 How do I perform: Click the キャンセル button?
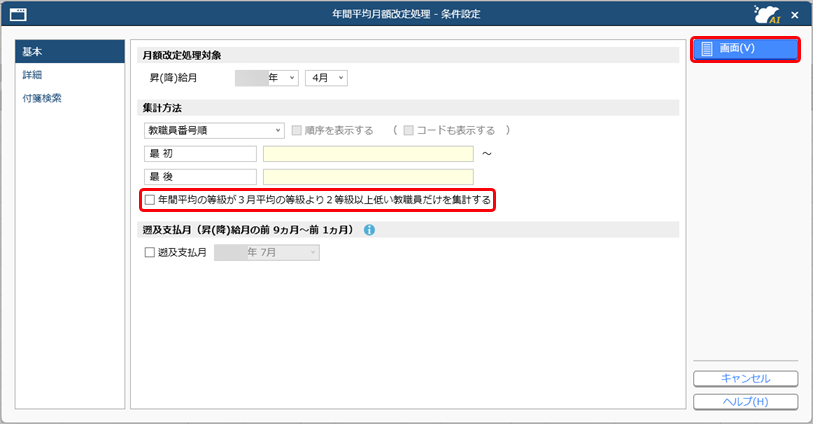[745, 378]
